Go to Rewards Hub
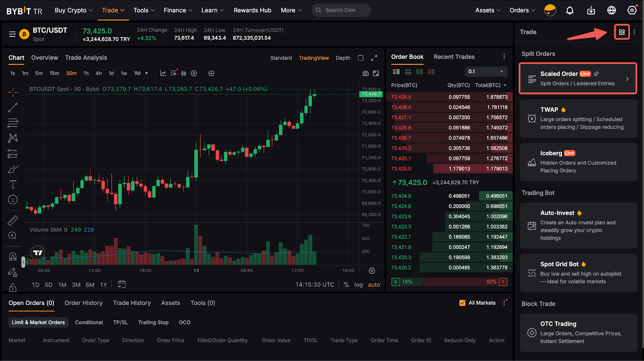Viewport: 644px width, 361px height. [x=252, y=10]
